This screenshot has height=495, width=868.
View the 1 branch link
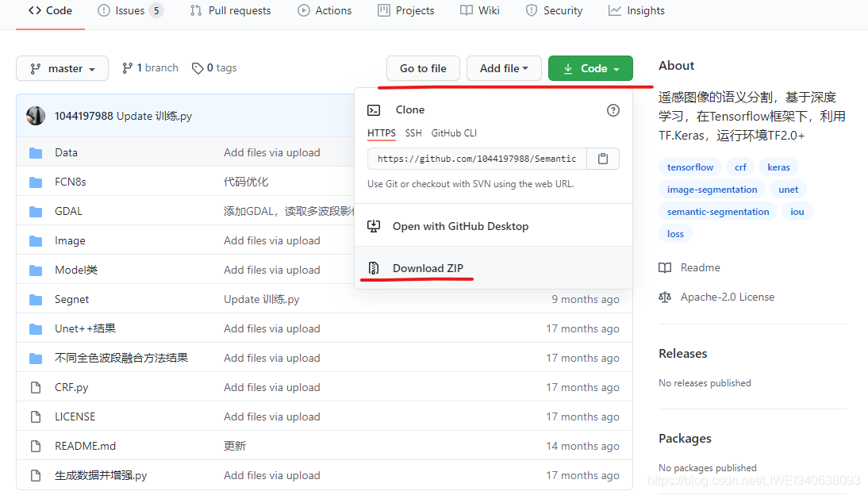pyautogui.click(x=150, y=67)
